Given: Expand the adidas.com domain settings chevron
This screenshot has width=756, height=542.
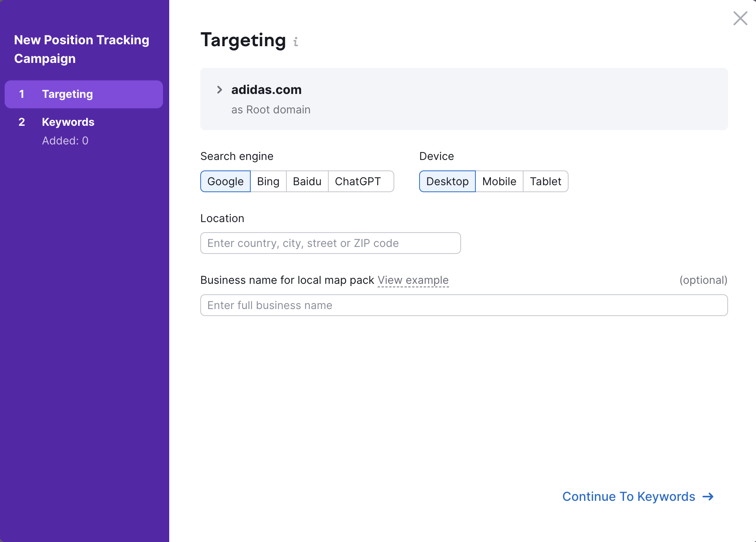Looking at the screenshot, I should tap(220, 90).
